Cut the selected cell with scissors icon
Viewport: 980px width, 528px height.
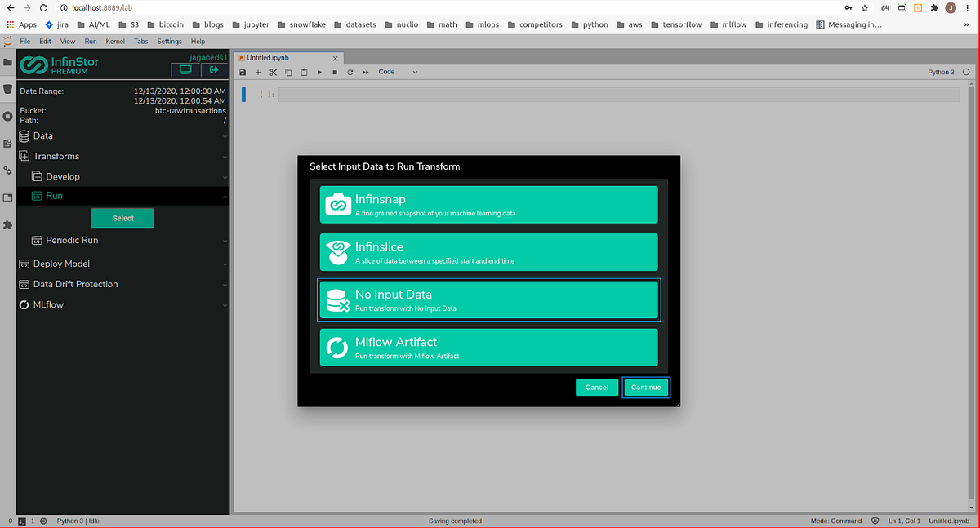pyautogui.click(x=273, y=72)
